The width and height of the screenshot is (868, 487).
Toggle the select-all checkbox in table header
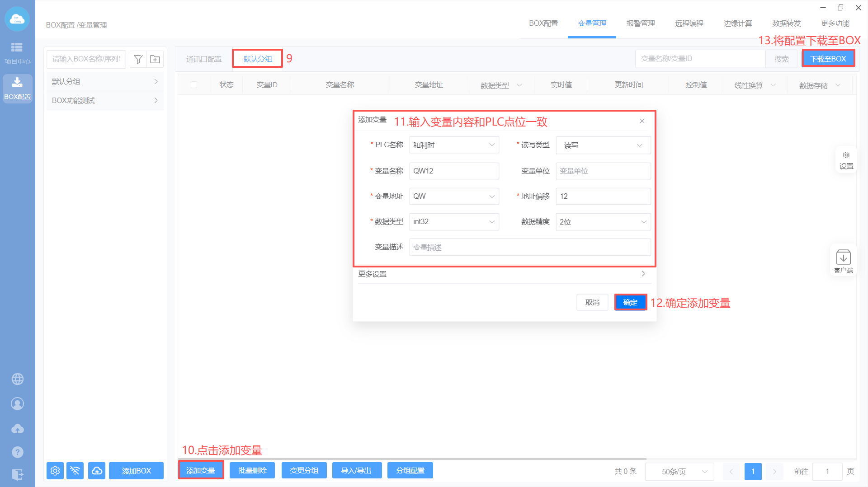coord(194,85)
